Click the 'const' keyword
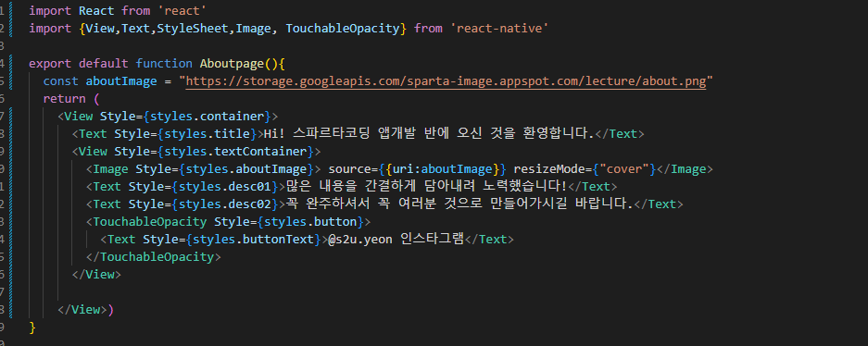 (x=61, y=81)
